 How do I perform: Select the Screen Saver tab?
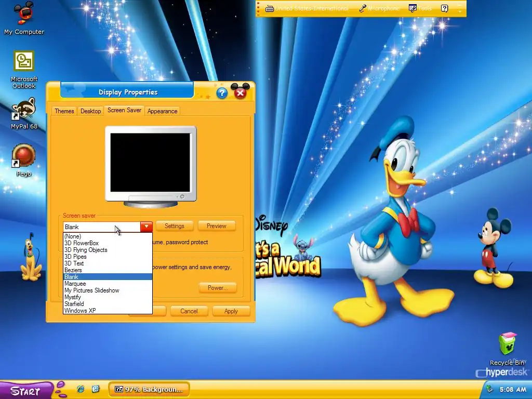pyautogui.click(x=124, y=110)
